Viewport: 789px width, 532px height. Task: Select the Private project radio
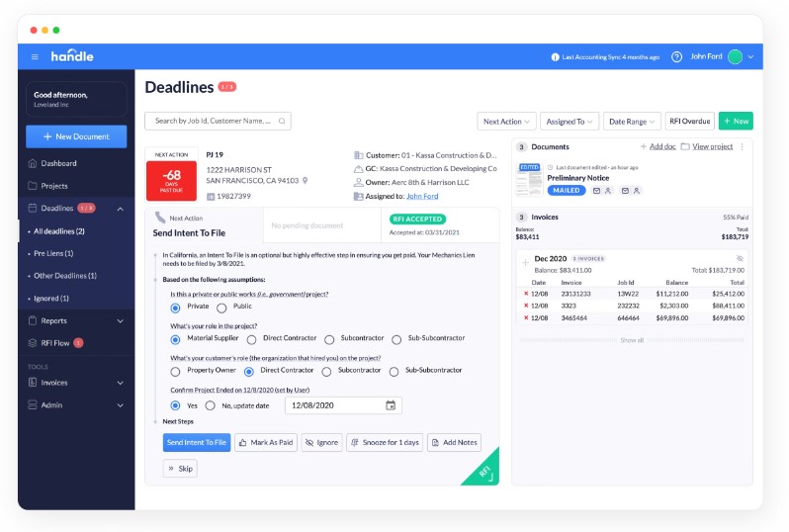tap(175, 309)
